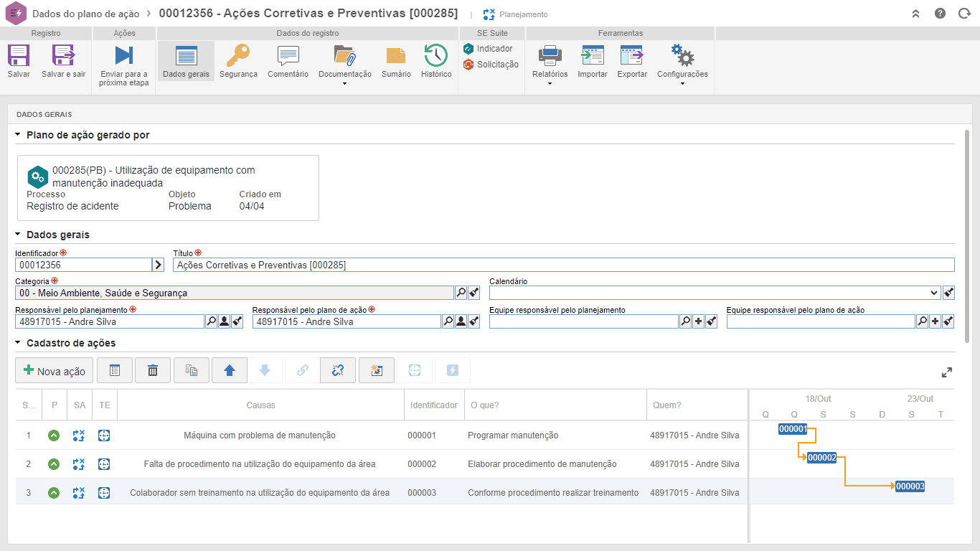Image resolution: width=980 pixels, height=551 pixels.
Task: Select Gantt bar 000001
Action: 793,429
